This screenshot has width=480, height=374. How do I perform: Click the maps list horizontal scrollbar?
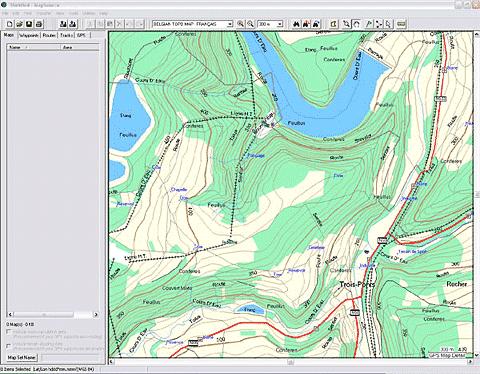pos(53,314)
